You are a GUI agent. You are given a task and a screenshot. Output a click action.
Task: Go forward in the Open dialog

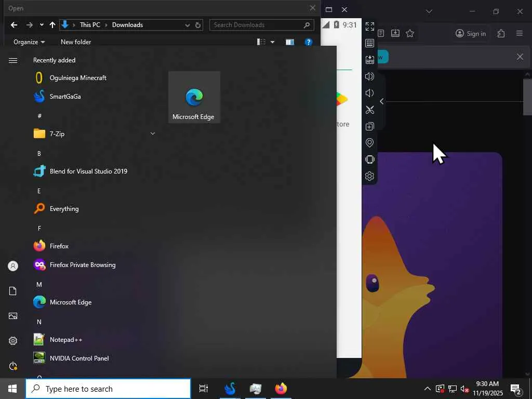[30, 25]
